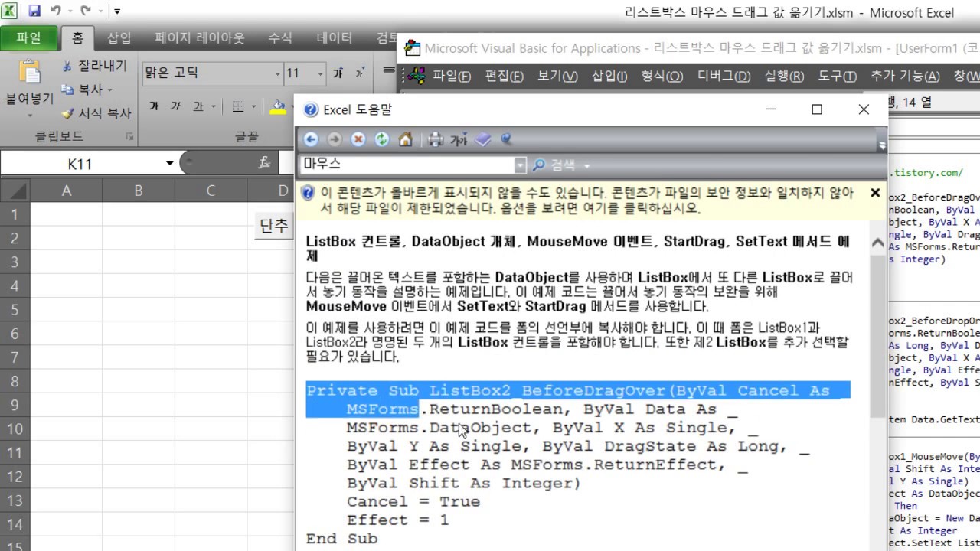Open the Name Box dropdown next to K11
This screenshot has width=980, height=551.
click(x=169, y=163)
